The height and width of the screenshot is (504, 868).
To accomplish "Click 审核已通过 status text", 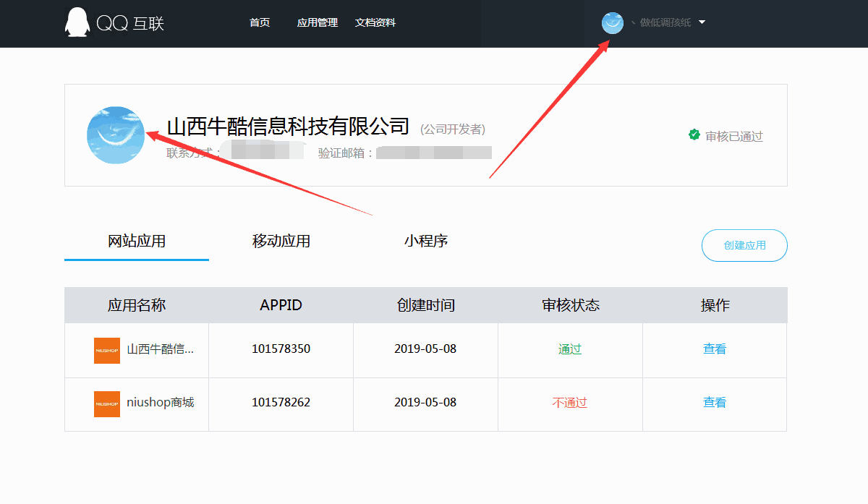I will click(734, 136).
